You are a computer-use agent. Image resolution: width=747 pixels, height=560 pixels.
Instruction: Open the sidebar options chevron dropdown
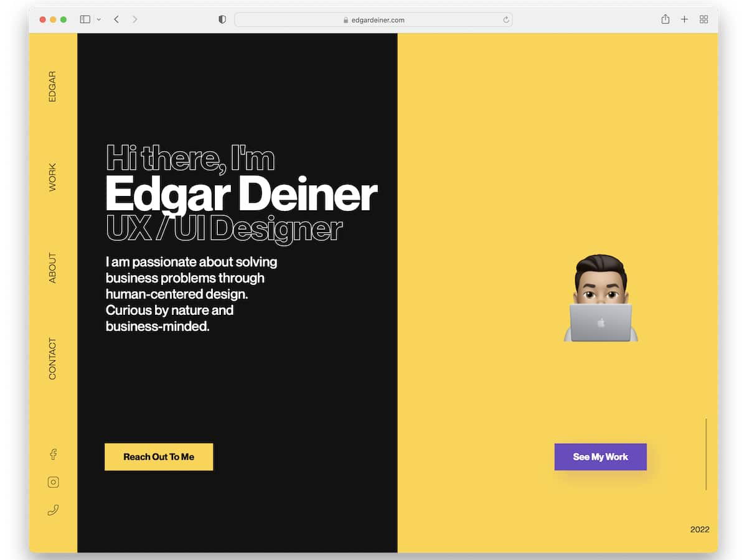pos(98,19)
